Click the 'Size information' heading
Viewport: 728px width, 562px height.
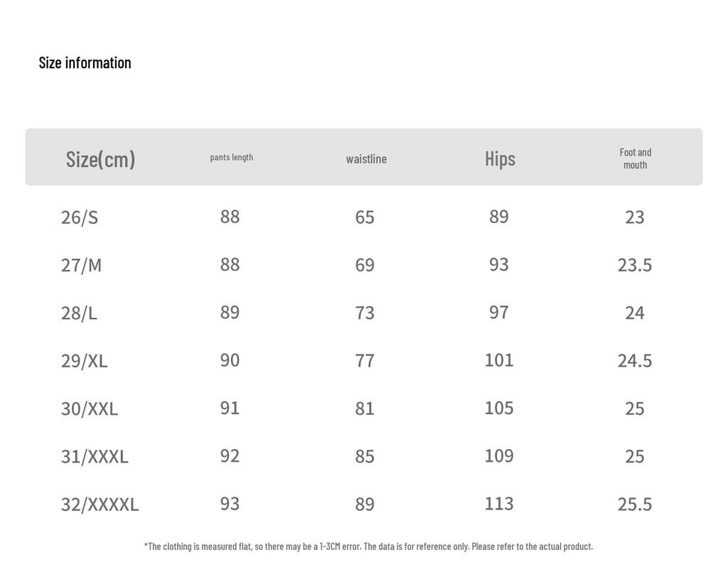point(85,63)
